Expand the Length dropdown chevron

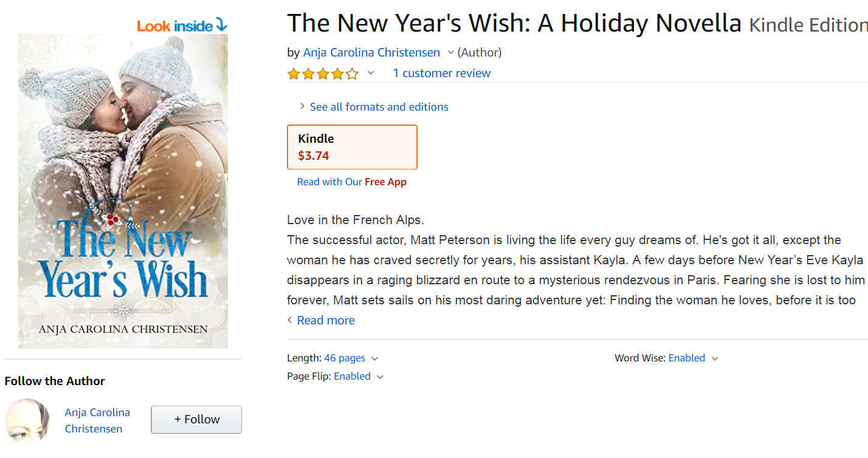pyautogui.click(x=374, y=359)
